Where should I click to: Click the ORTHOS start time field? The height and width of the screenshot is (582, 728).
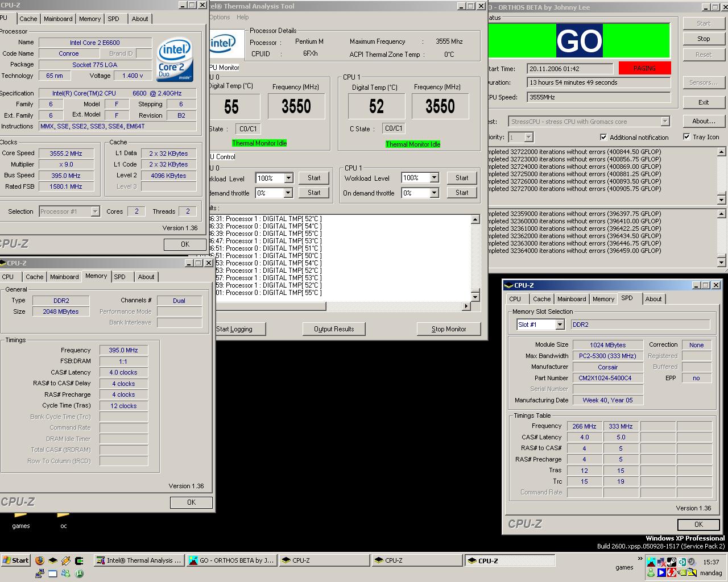click(x=570, y=68)
